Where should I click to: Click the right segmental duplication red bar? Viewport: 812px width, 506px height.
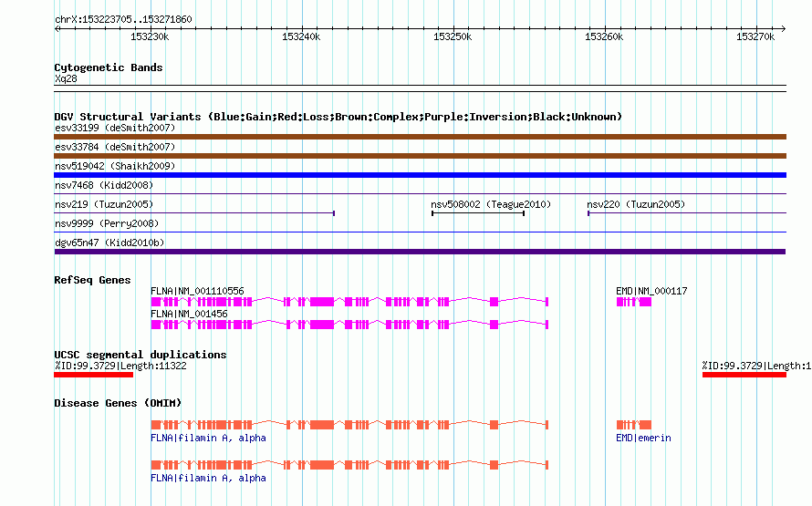pos(744,375)
